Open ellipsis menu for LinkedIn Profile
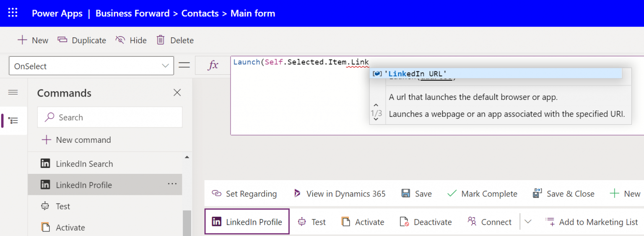 point(172,184)
